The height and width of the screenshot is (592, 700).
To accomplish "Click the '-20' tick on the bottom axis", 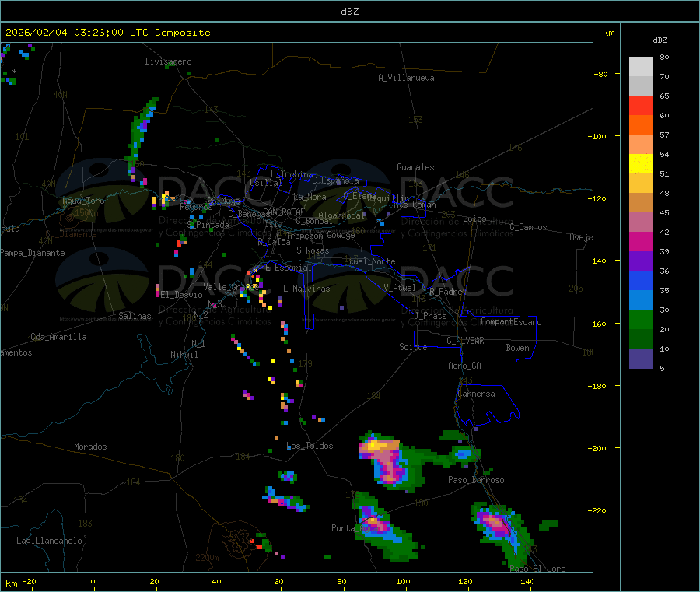I will click(x=29, y=581).
